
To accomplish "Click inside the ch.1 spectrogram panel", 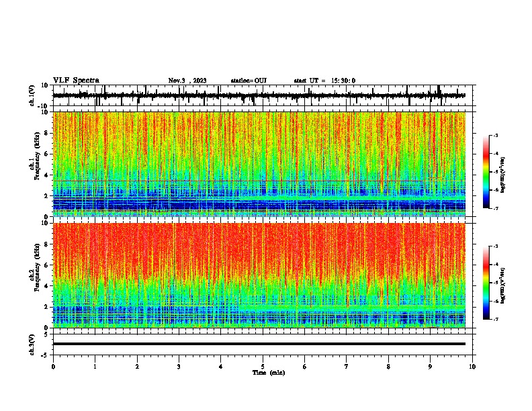I will (x=259, y=164).
